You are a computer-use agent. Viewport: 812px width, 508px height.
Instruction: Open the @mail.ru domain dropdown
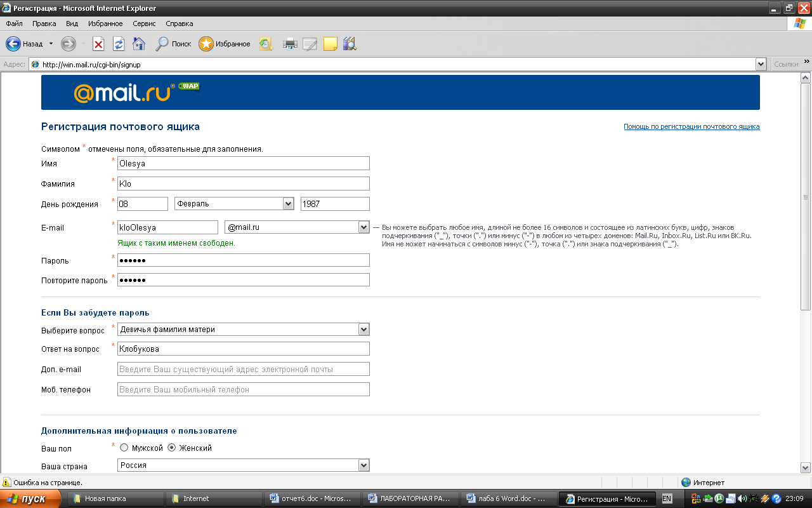[297, 227]
